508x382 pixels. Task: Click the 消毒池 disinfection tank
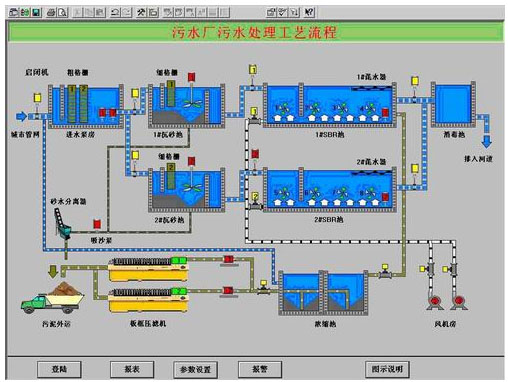tap(453, 104)
